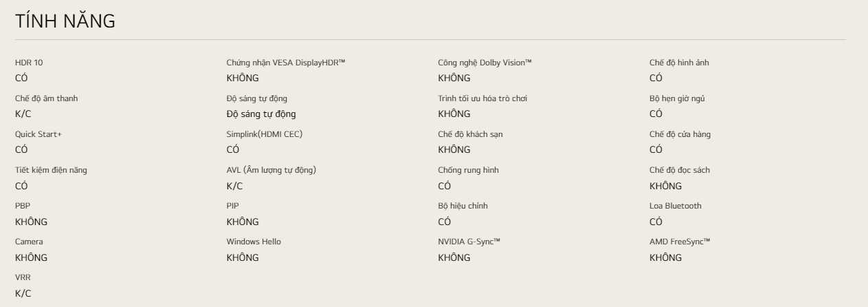The height and width of the screenshot is (307, 868).
Task: Click the Bộ hẹn giờ ngủ label
Action: click(x=677, y=98)
